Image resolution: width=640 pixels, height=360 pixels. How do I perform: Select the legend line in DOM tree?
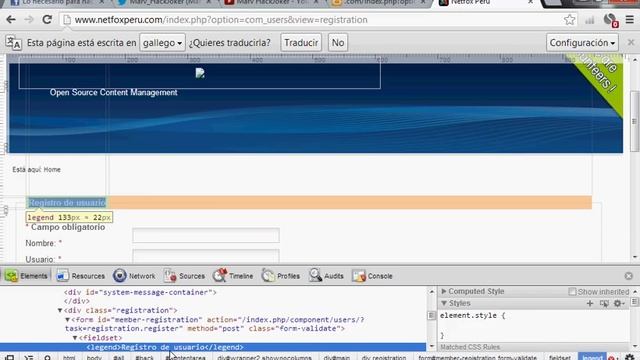pos(213,347)
